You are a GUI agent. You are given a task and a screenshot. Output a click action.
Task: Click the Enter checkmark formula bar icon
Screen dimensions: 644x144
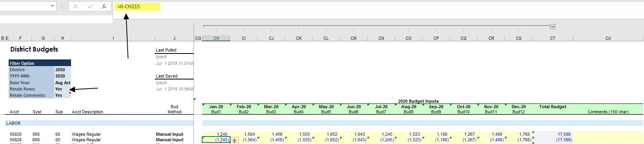pos(90,6)
